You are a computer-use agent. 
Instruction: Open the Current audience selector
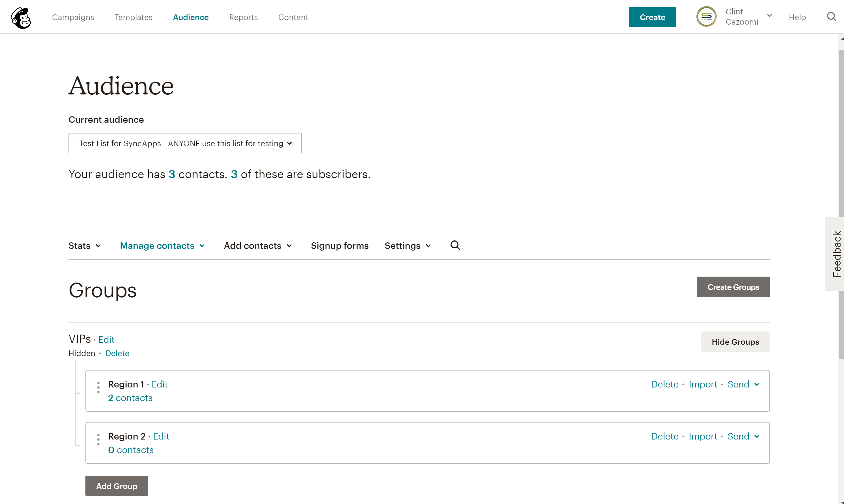coord(185,143)
